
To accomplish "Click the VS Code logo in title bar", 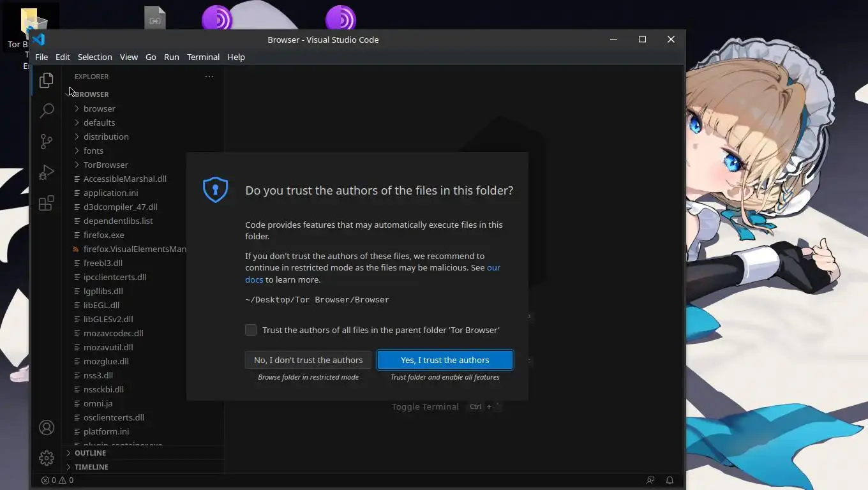I will [38, 40].
